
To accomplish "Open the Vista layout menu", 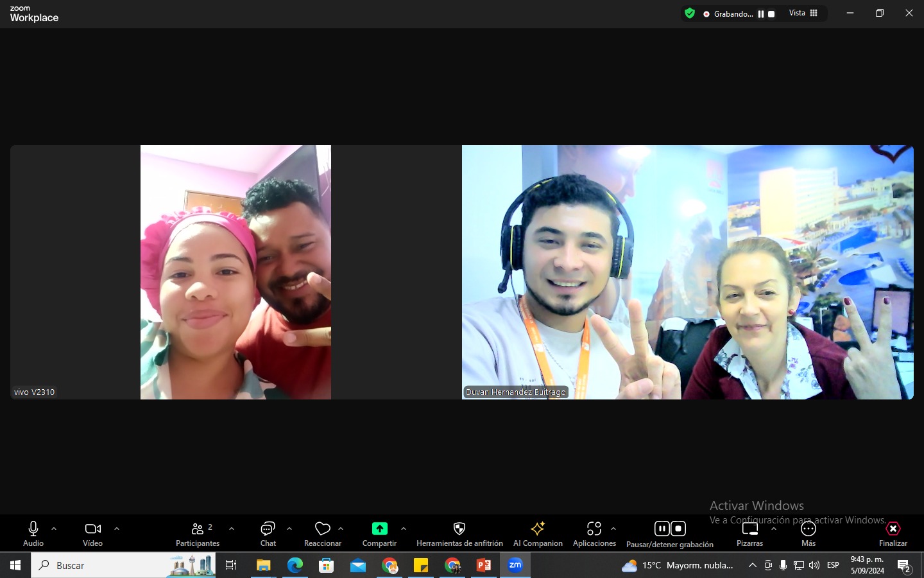I will (803, 13).
